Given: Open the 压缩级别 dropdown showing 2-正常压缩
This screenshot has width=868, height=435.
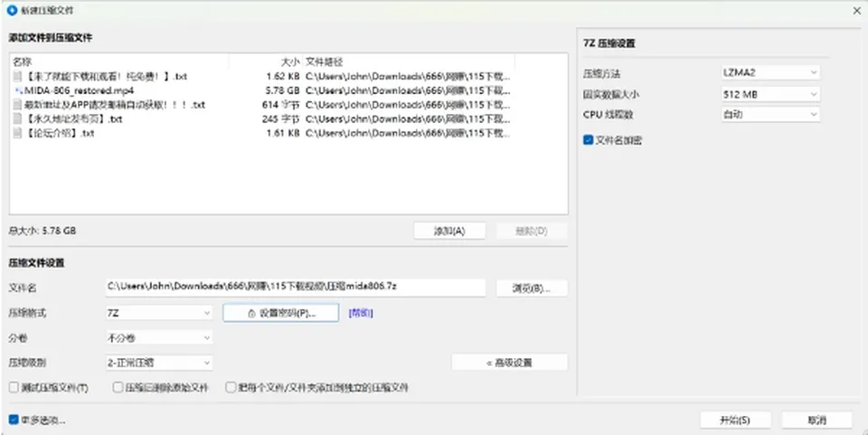Looking at the screenshot, I should 158,363.
